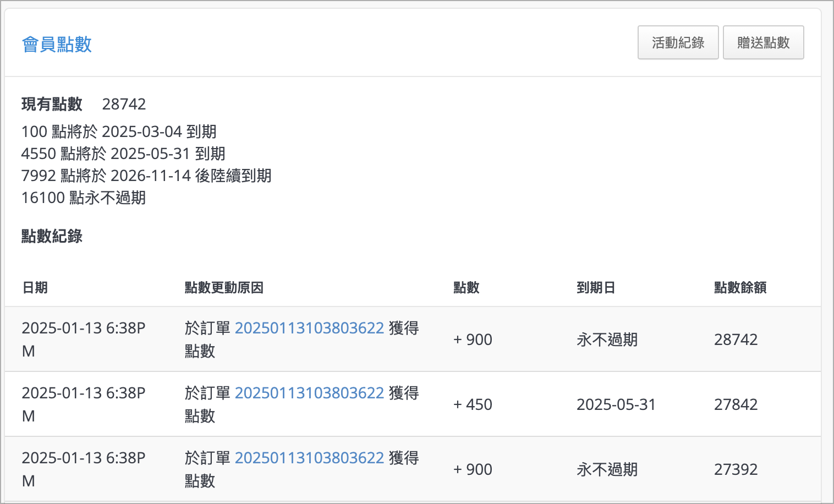Select the line '4550 點將於 2025-05-31 到期'

point(123,154)
